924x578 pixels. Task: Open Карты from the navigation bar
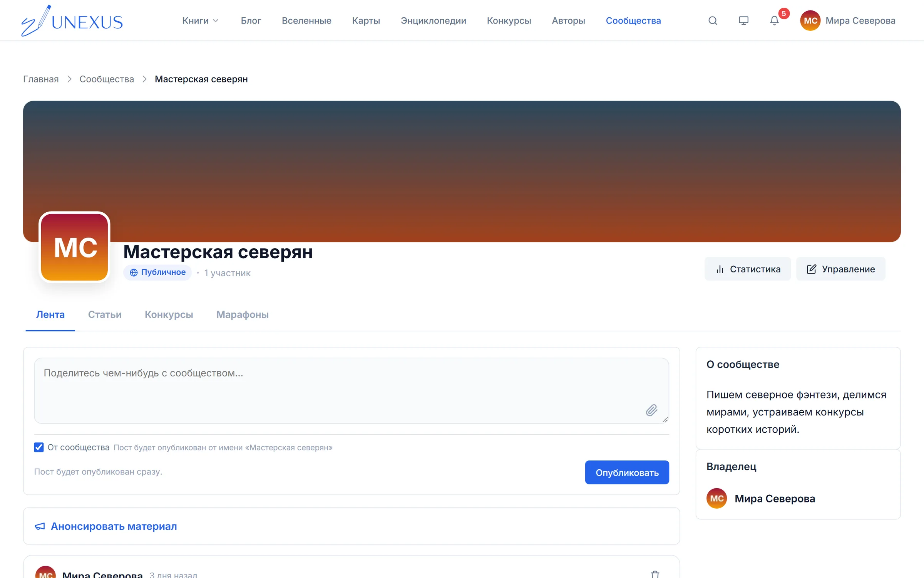[366, 20]
